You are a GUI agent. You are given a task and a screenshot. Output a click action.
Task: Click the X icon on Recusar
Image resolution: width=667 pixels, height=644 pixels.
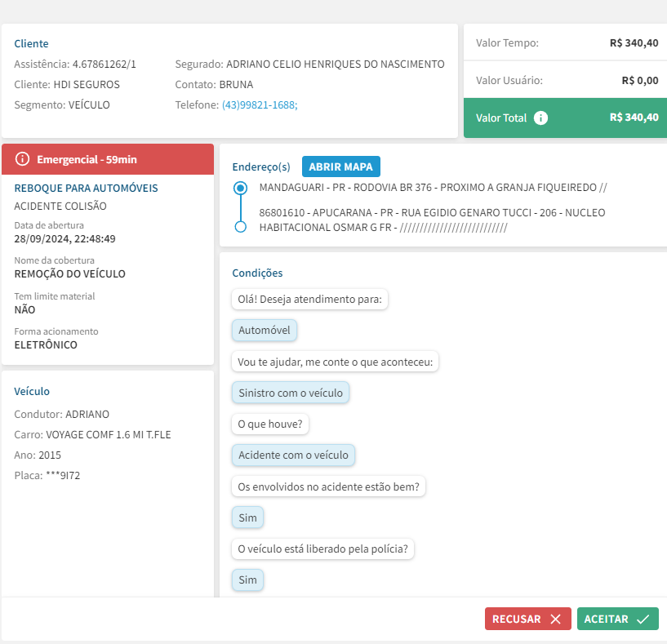556,620
